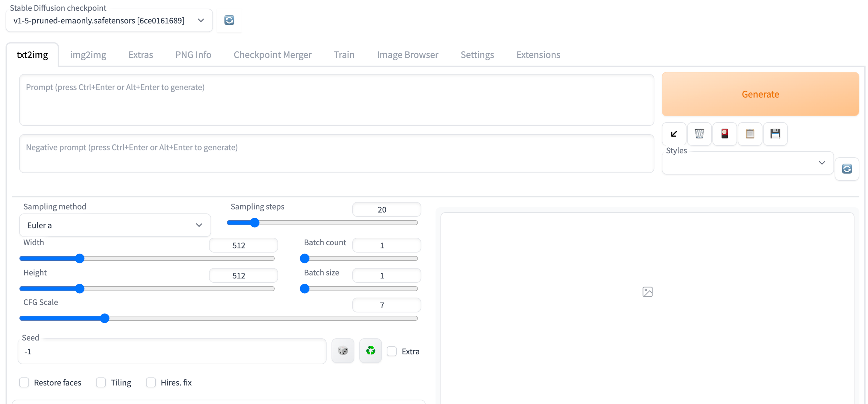This screenshot has height=404, width=868.
Task: Click the arrow icon to read last generation parameters
Action: click(x=674, y=134)
